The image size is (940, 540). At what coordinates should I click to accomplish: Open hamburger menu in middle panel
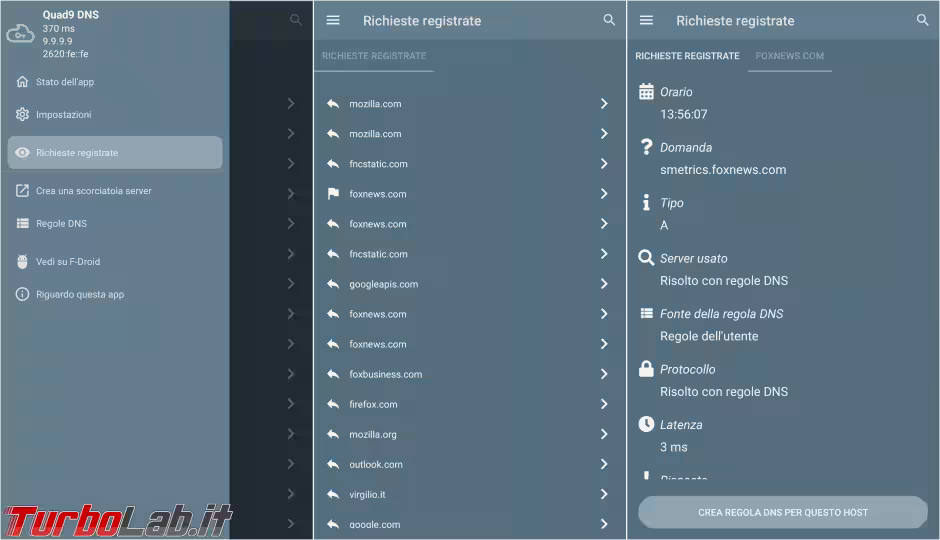coord(333,20)
